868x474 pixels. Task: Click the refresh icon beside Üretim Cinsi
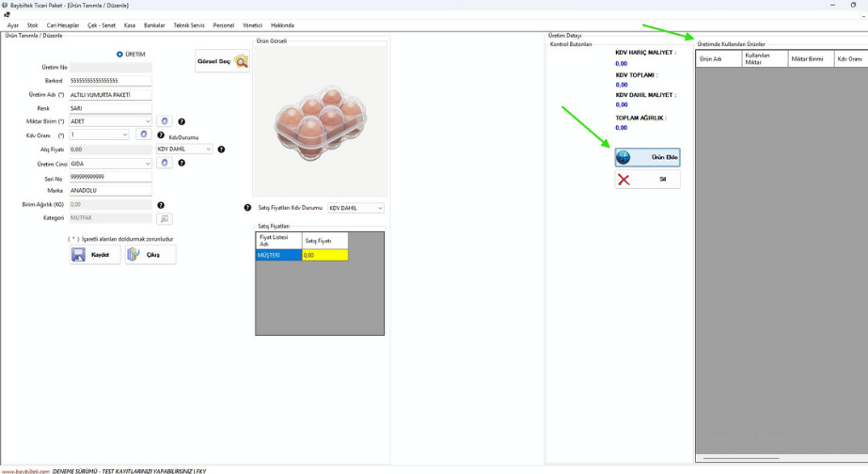click(165, 163)
